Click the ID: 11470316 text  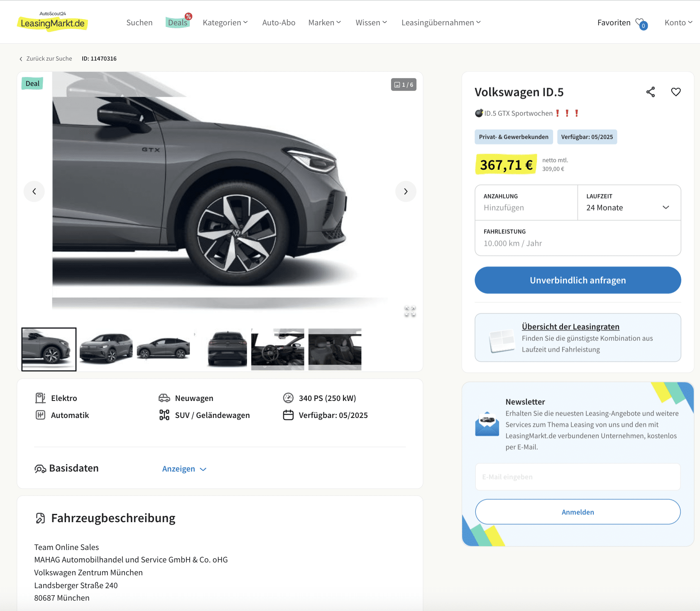[99, 59]
